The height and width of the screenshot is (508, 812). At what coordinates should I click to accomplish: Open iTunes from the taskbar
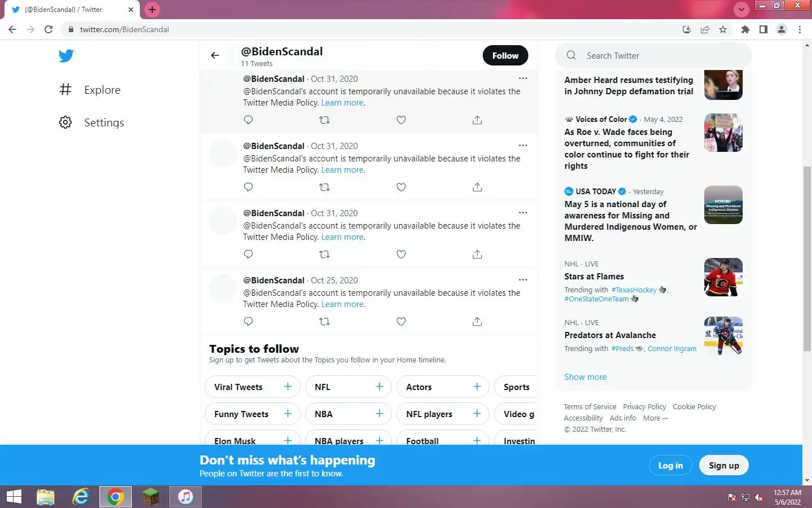click(186, 497)
